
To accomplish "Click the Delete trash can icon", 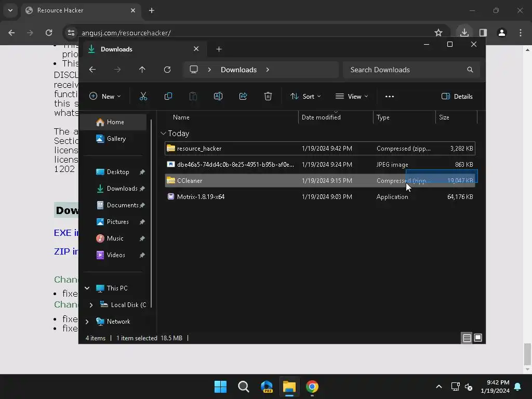I will tap(268, 96).
